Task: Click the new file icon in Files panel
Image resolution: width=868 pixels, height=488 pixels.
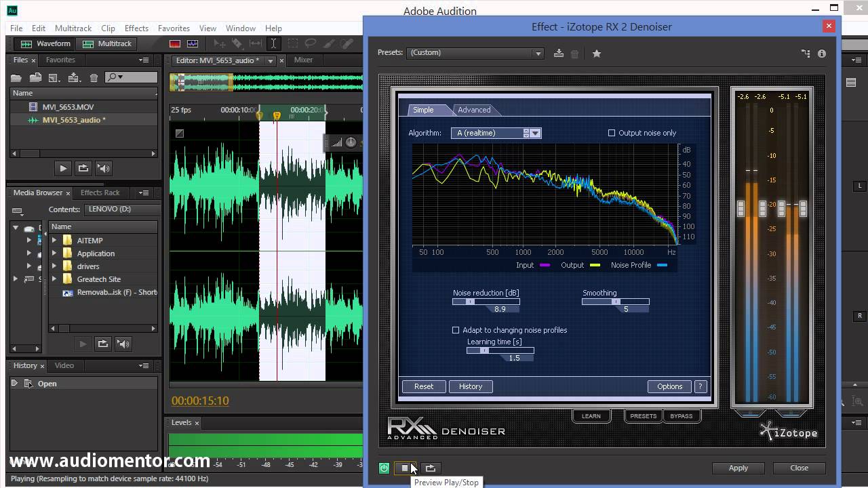Action: (54, 78)
